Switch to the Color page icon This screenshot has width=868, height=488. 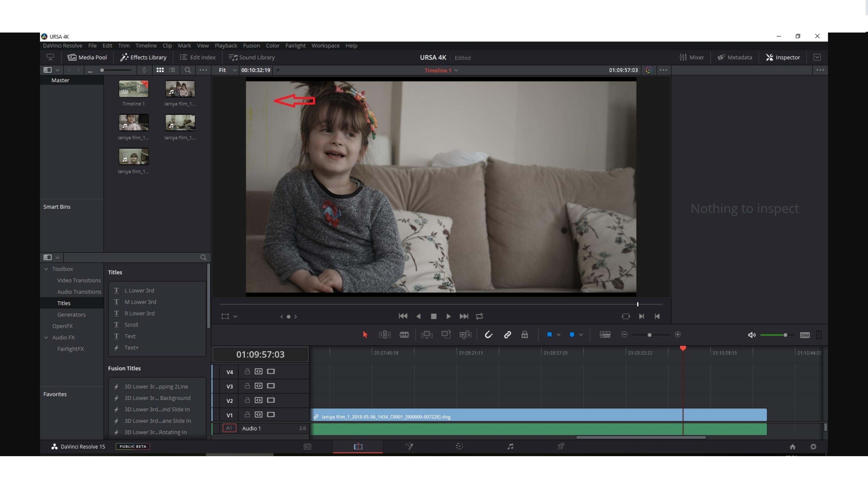coord(459,447)
